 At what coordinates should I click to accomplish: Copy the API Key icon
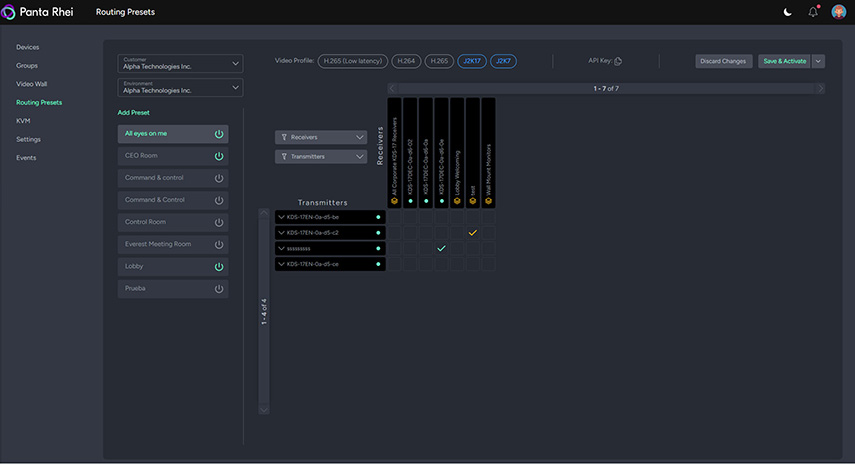pos(618,61)
